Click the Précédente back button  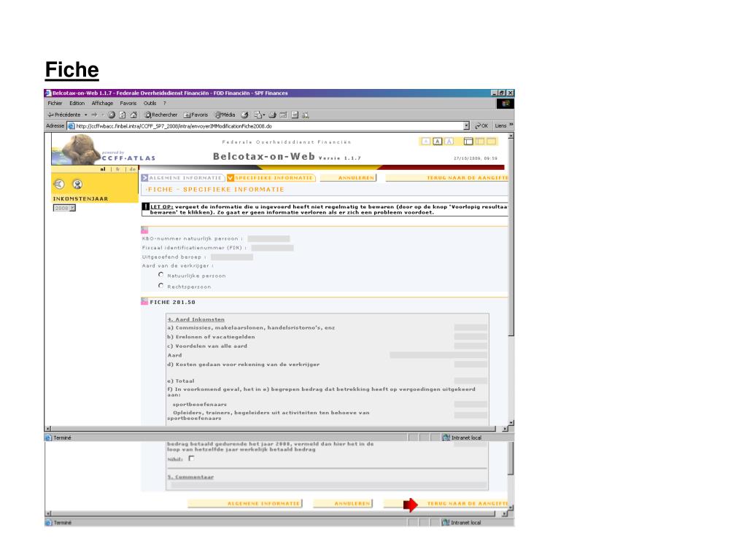(64, 114)
